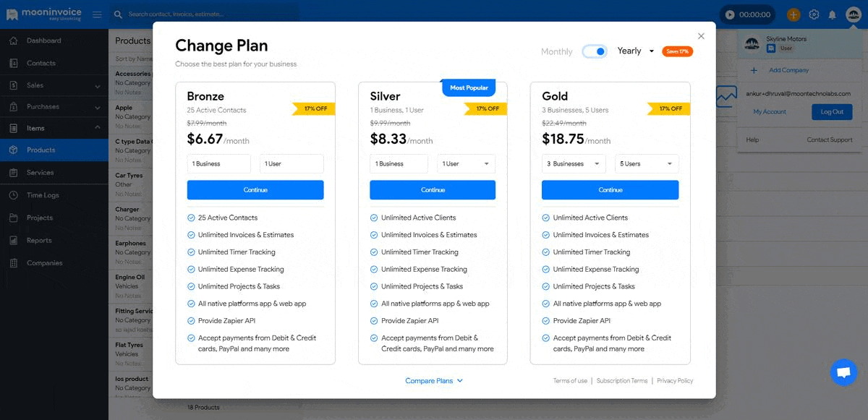This screenshot has height=420, width=868.
Task: Open Time Logs in sidebar
Action: tap(54, 195)
